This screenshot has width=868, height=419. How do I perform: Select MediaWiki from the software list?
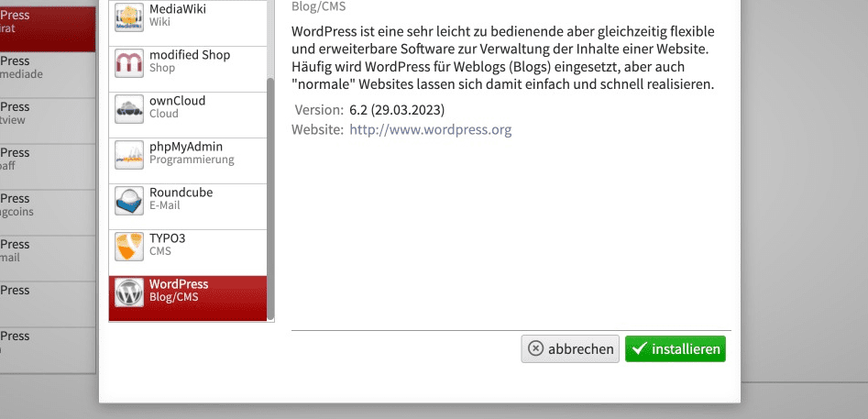pos(188,23)
